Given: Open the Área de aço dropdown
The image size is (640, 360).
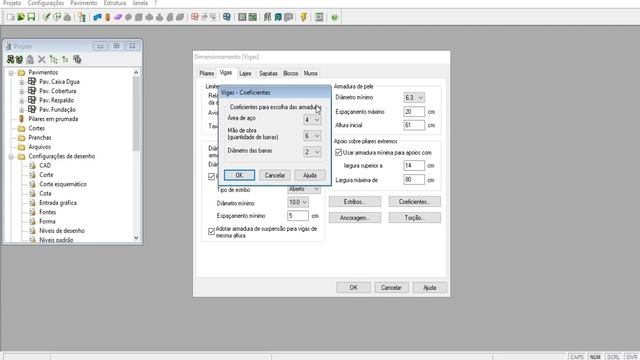Looking at the screenshot, I should [x=312, y=120].
